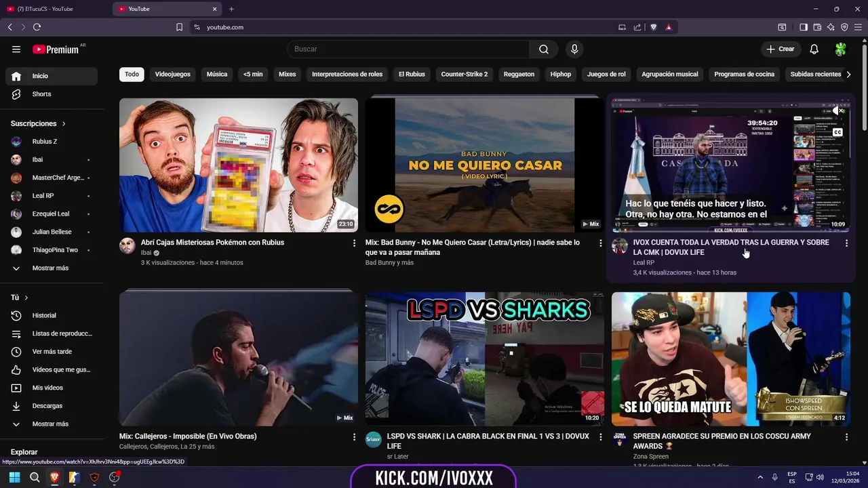Screen dimensions: 868x488
Task: Open Videos que me gustan list
Action: tap(53, 369)
